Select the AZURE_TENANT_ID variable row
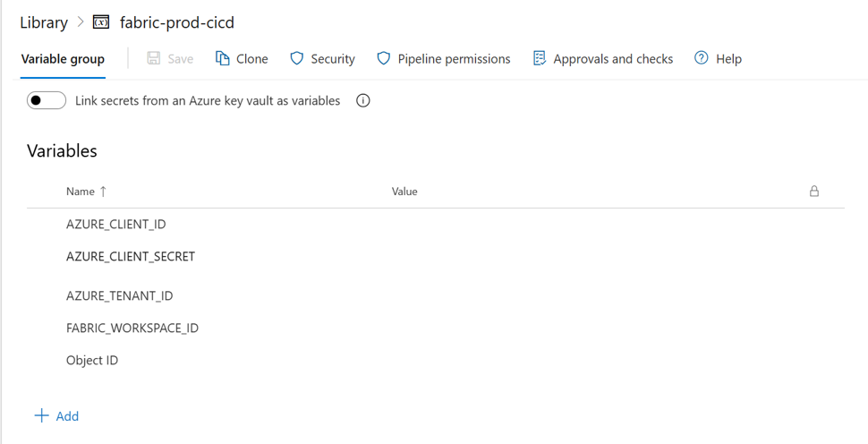 (x=436, y=296)
